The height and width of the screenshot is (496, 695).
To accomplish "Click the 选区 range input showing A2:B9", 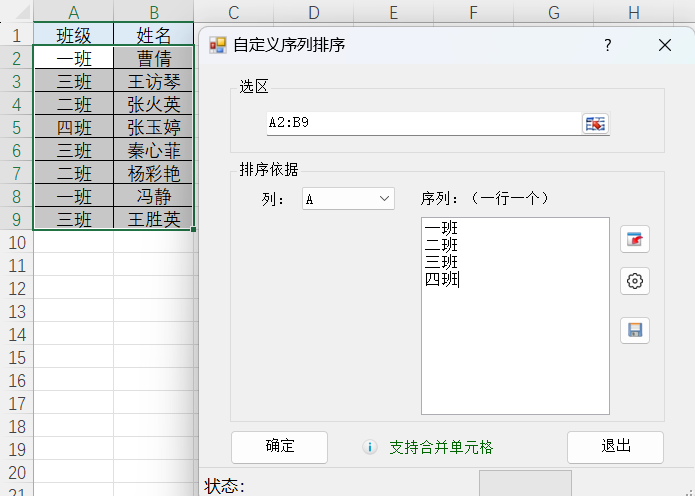I will tap(424, 123).
